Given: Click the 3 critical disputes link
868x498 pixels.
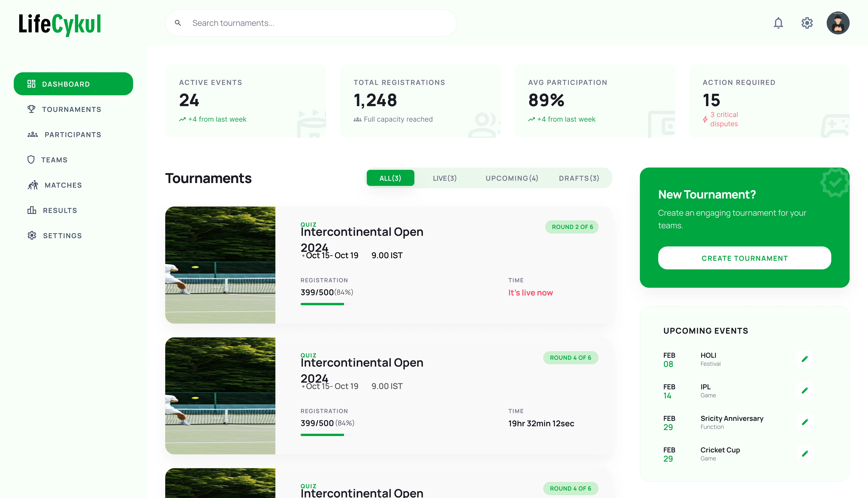Looking at the screenshot, I should (x=724, y=119).
